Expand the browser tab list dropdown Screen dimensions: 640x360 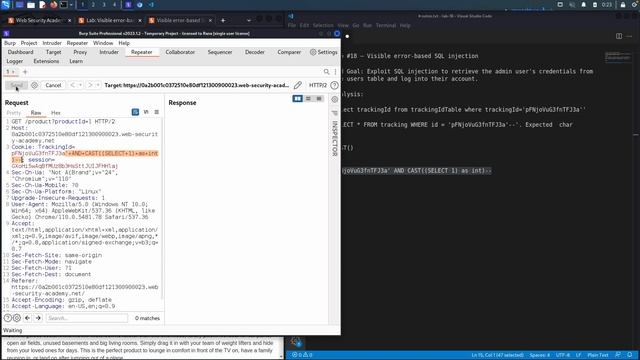[249, 20]
